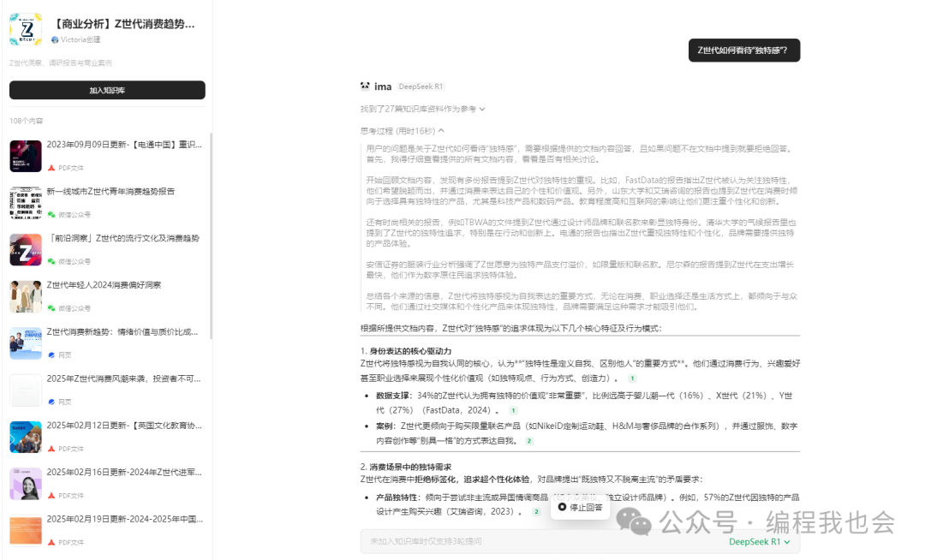Viewport: 925px width, 560px height.
Task: Click Victoria's creator avatar icon
Action: (55, 39)
